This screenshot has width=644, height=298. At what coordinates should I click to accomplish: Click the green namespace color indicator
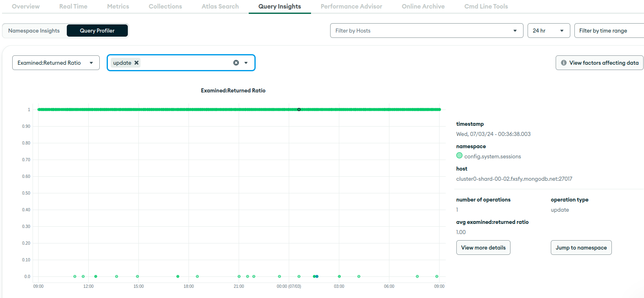coord(459,156)
